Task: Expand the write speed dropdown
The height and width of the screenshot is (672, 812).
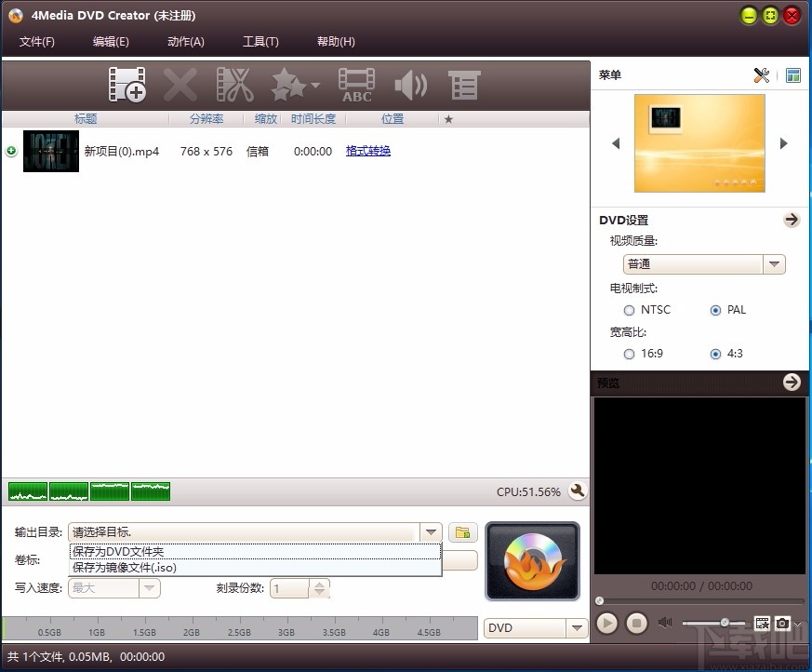Action: coord(150,588)
